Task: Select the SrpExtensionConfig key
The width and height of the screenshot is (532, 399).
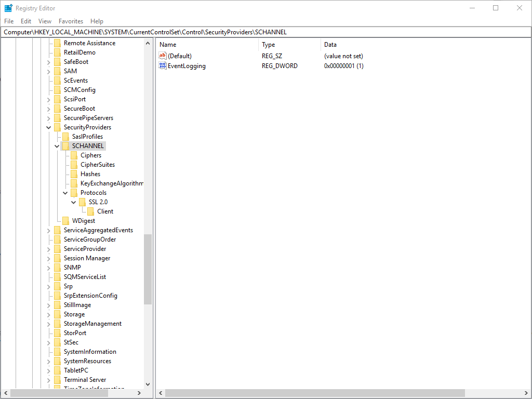Action: 90,296
